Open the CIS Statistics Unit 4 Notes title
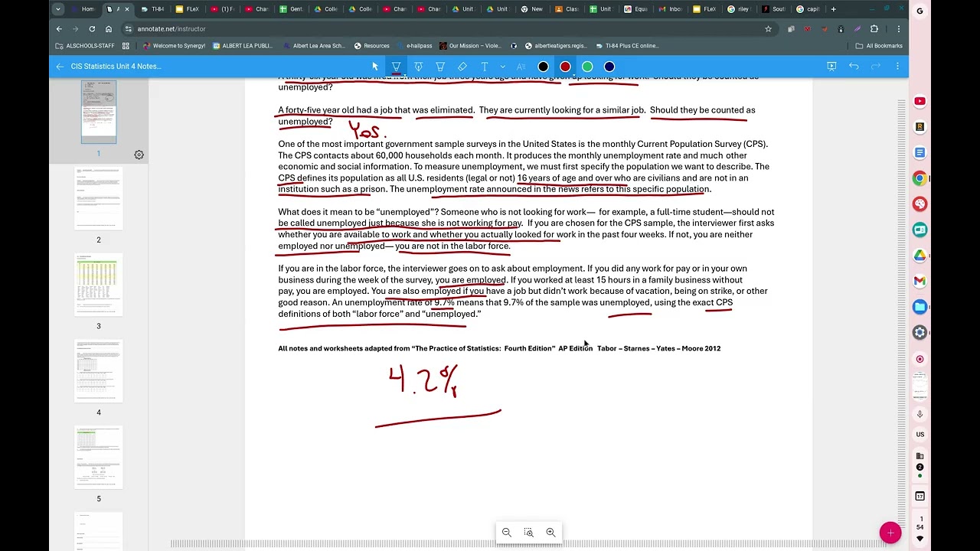 [x=116, y=67]
